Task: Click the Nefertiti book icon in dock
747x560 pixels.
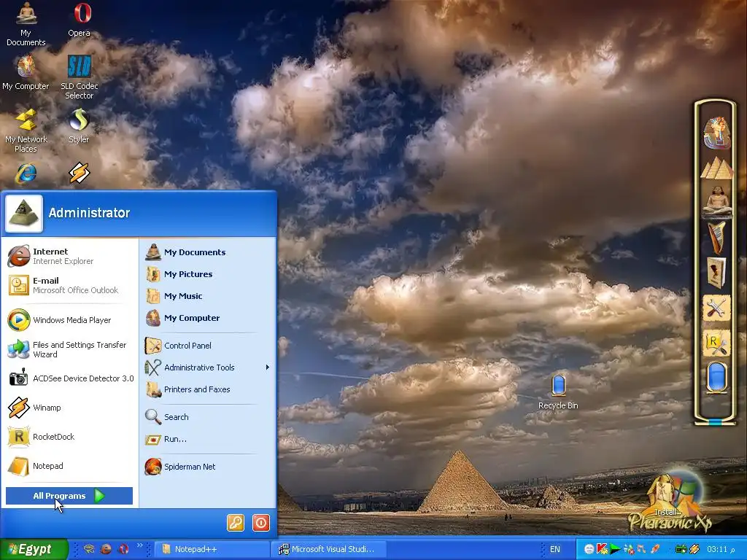Action: (716, 273)
